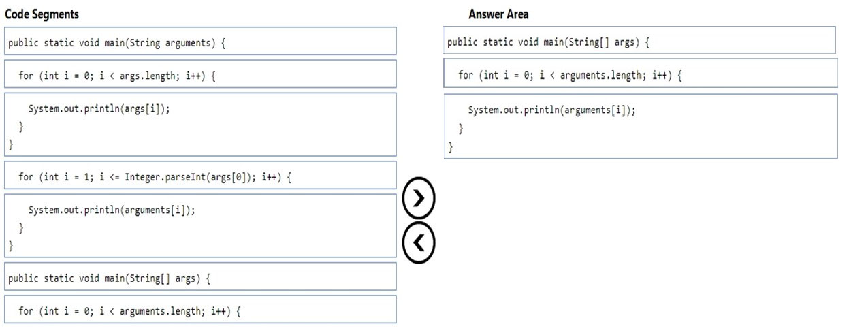Image resolution: width=868 pixels, height=335 pixels.
Task: Select println(arguments[i]) block in Answer Area
Action: click(x=641, y=127)
